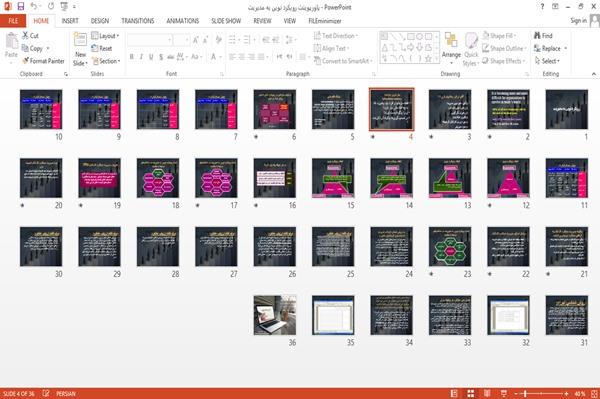Image resolution: width=600 pixels, height=399 pixels.
Task: Switch to the ANIMATIONS tab
Action: pos(183,21)
